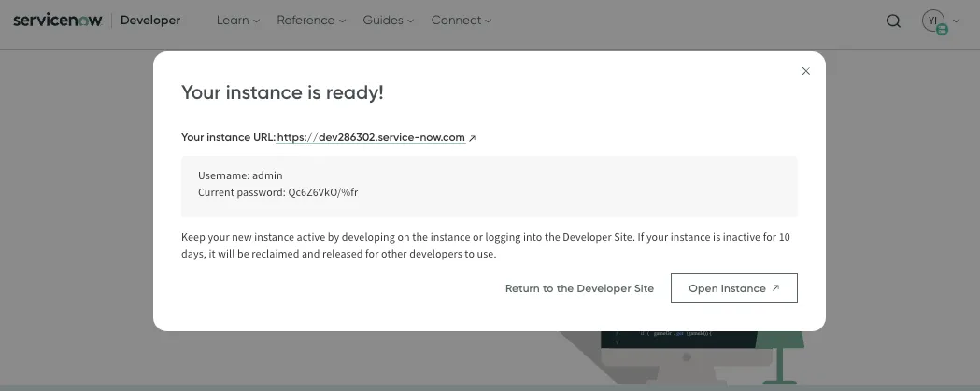Expand the Learn menu

(237, 20)
